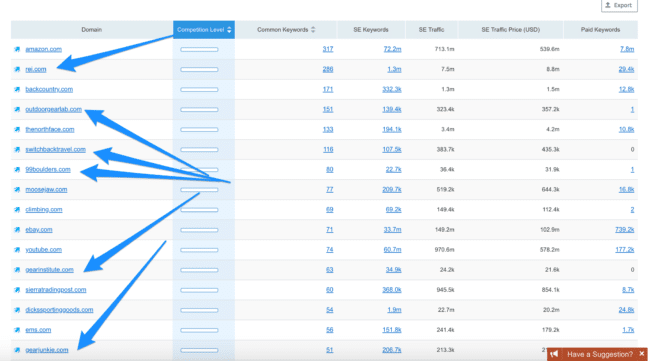Open external link icon beside youtube.com

click(x=17, y=250)
